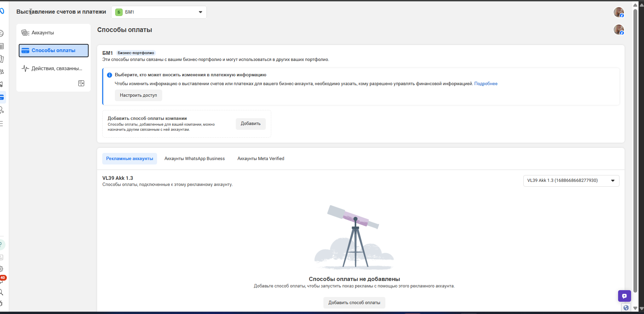Click Добавить company payment method button
The height and width of the screenshot is (314, 644).
click(251, 124)
